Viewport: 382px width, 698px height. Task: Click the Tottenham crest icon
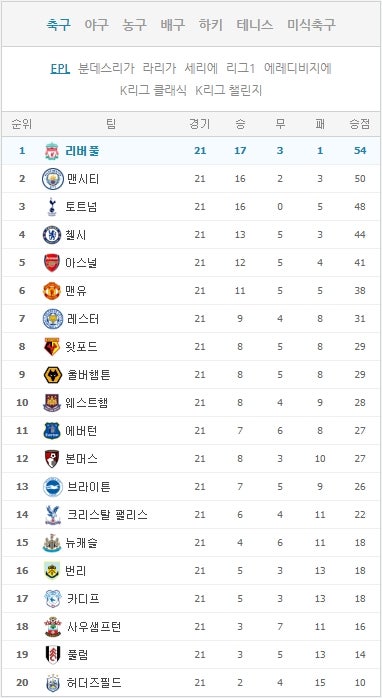tap(52, 207)
